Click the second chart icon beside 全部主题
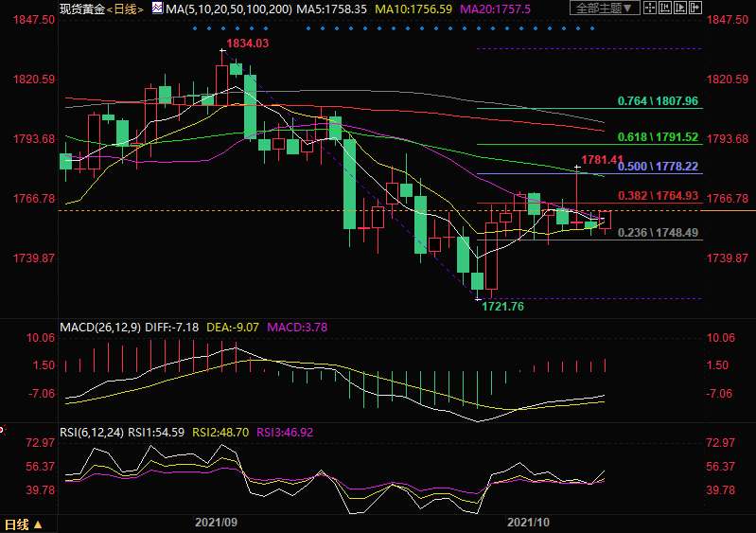 [x=665, y=9]
